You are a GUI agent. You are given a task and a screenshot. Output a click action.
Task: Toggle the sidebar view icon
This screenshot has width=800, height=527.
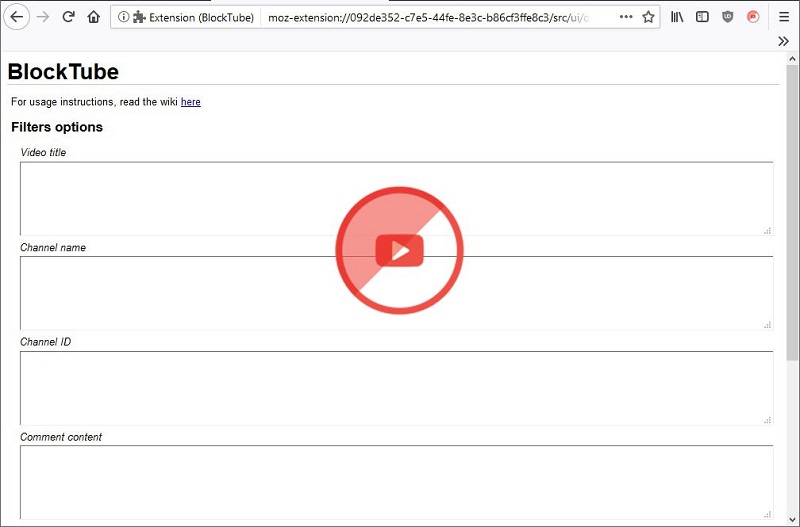tap(702, 17)
